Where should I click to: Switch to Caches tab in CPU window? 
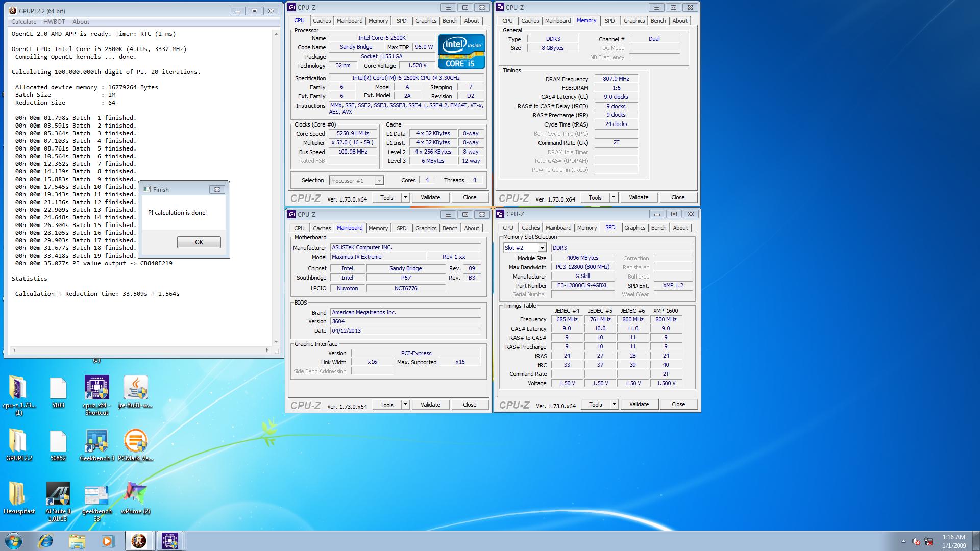(x=322, y=21)
